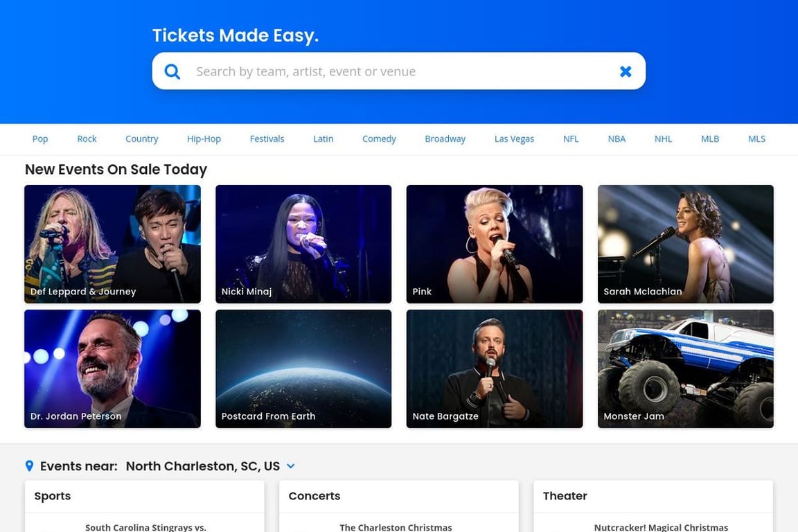This screenshot has width=798, height=532.
Task: Open the South Carolina Stingrays event link
Action: point(145,527)
